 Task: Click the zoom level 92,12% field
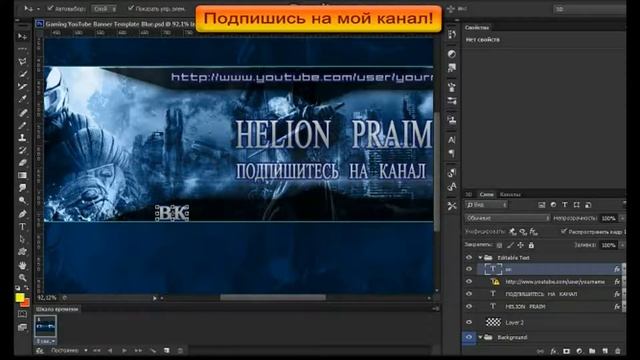click(47, 298)
